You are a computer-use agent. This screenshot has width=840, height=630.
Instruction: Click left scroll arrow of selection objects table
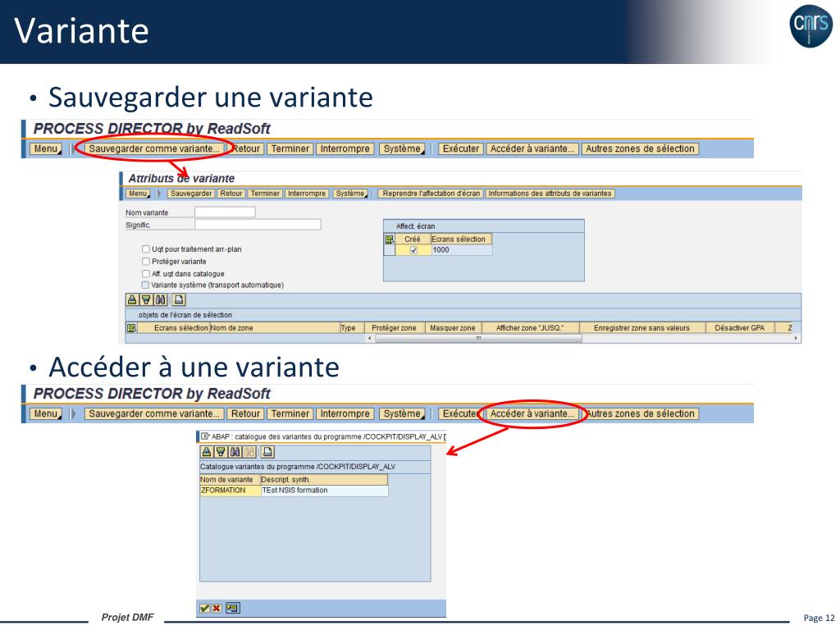click(370, 339)
